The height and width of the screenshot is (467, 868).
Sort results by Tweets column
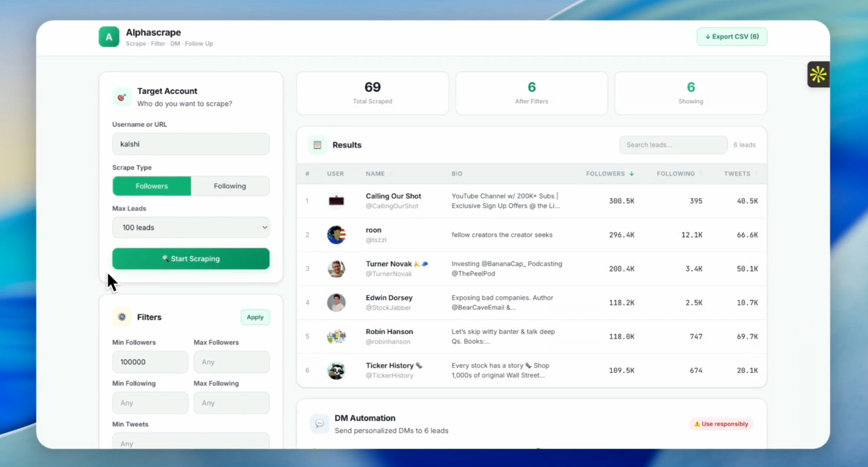[737, 174]
